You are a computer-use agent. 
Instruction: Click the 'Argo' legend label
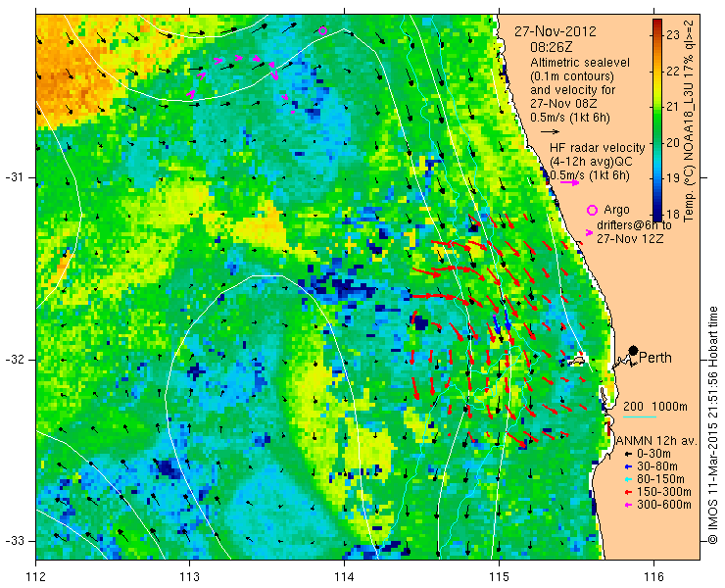617,211
